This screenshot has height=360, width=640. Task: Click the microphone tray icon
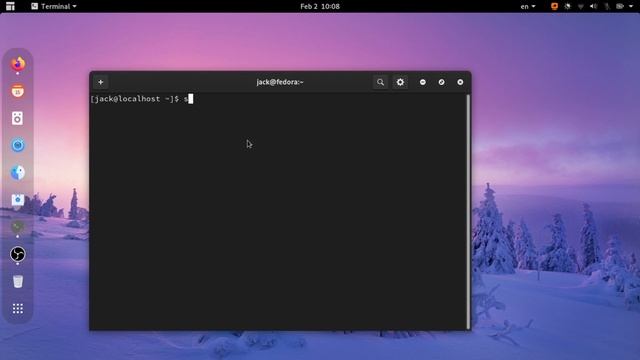point(607,6)
